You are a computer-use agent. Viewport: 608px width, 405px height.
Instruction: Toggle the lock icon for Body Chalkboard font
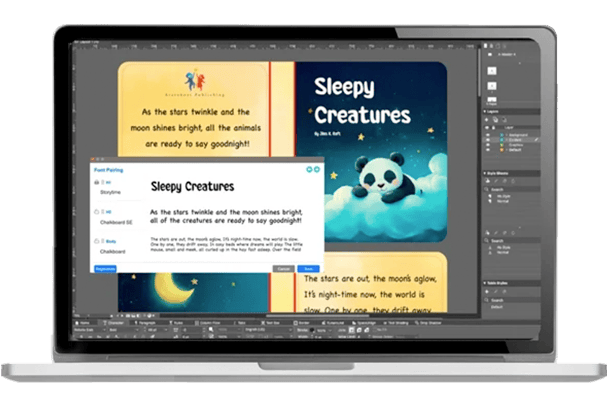(97, 241)
